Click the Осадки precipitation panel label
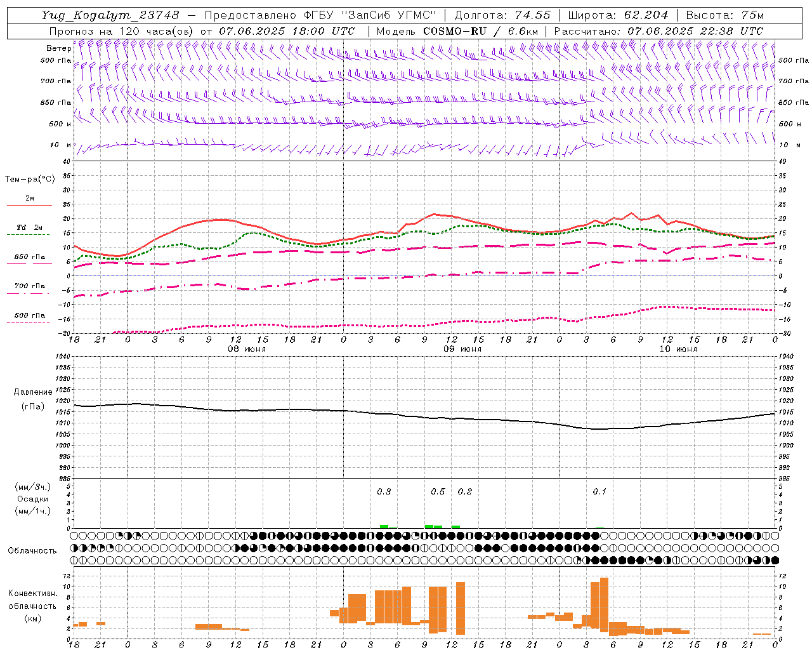This screenshot has width=812, height=650. 33,499
